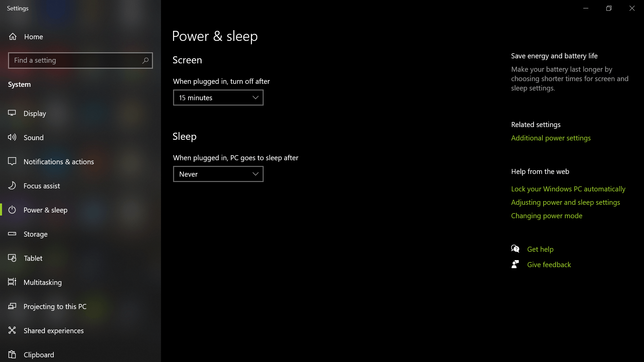Screen dimensions: 644x362
Task: Click the Storage settings icon
Action: point(12,234)
